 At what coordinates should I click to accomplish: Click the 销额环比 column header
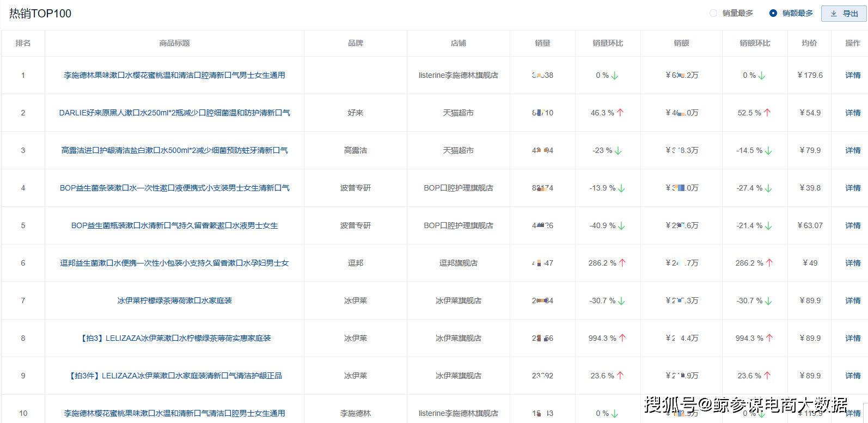(755, 43)
